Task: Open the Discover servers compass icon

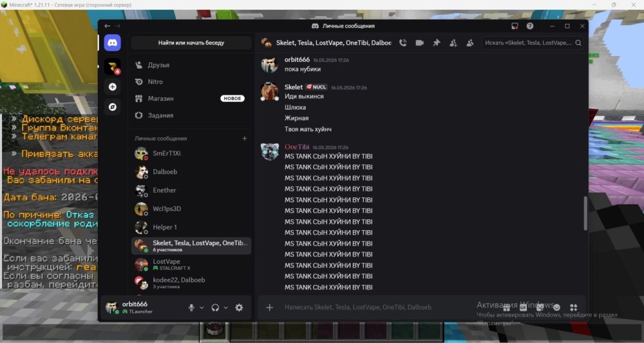Action: click(112, 107)
